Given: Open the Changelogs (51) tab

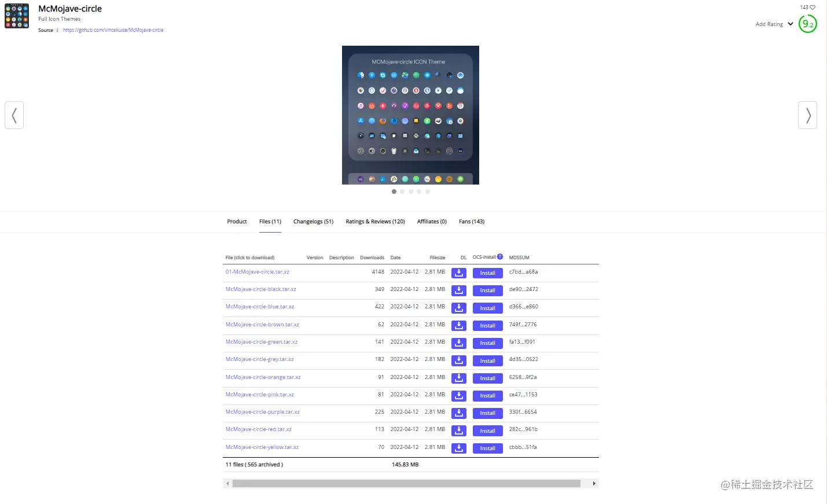Looking at the screenshot, I should pos(314,222).
